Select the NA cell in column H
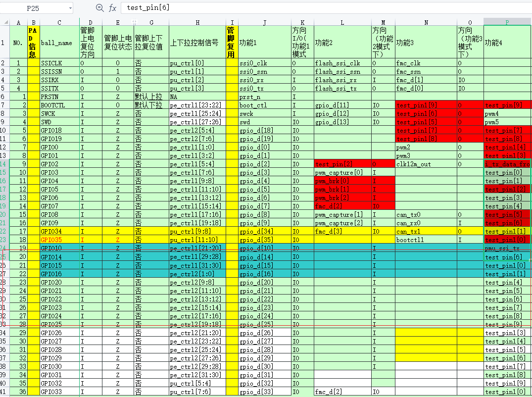Viewport: 532px width, 397px height. pos(197,97)
